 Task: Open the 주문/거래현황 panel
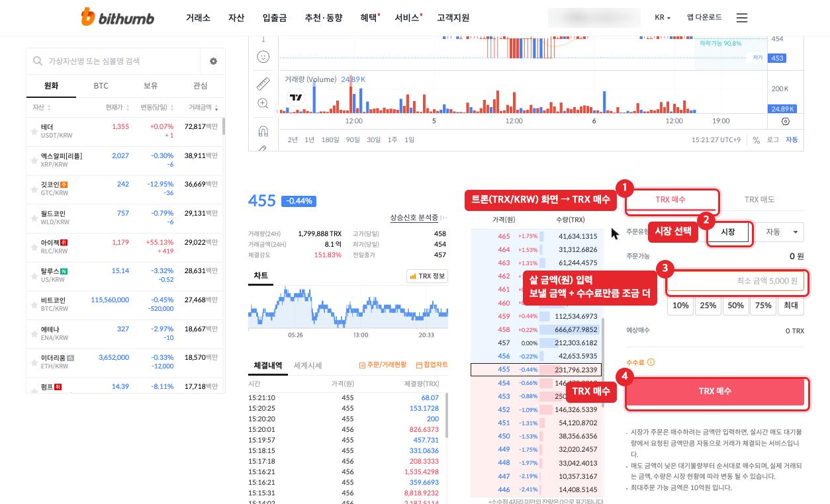point(383,365)
